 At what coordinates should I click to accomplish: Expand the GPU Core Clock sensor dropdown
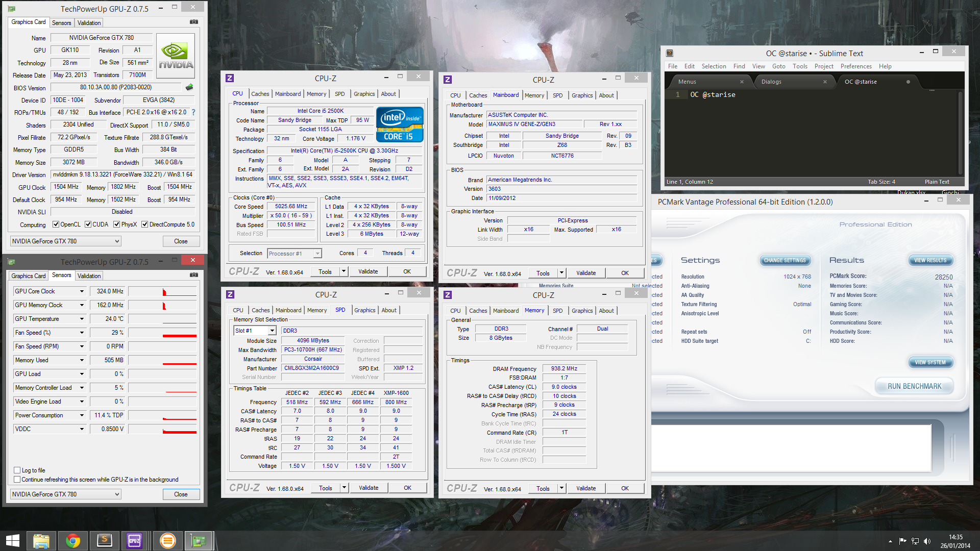[82, 291]
